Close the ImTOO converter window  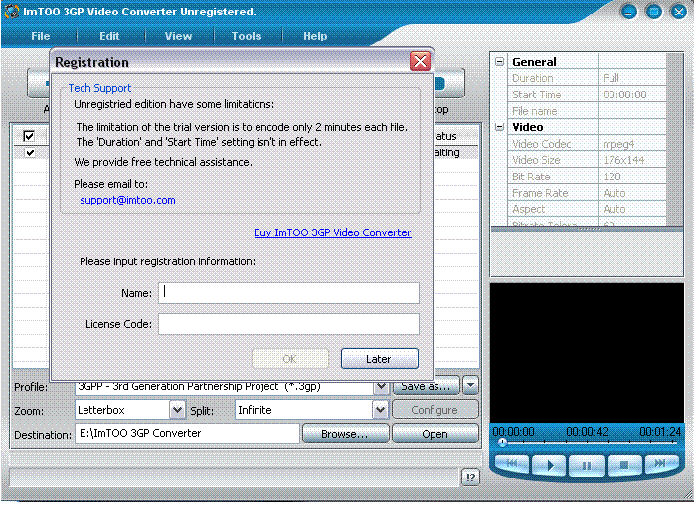coord(679,12)
